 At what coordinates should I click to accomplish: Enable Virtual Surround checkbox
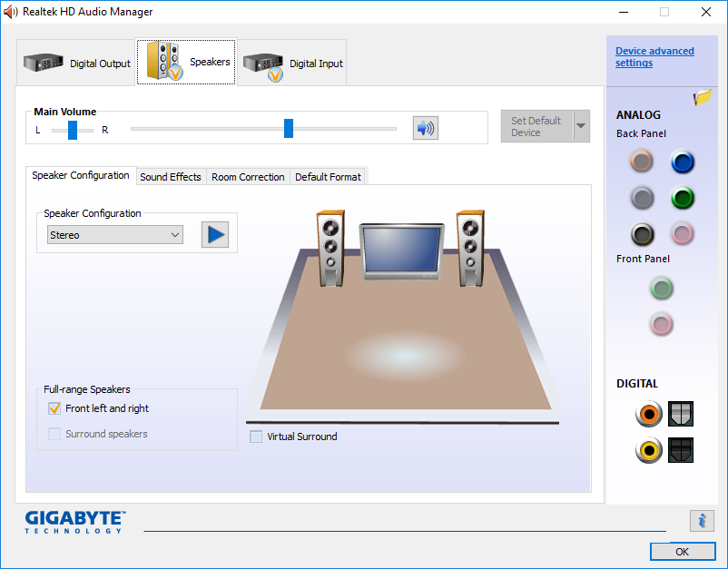pos(256,437)
